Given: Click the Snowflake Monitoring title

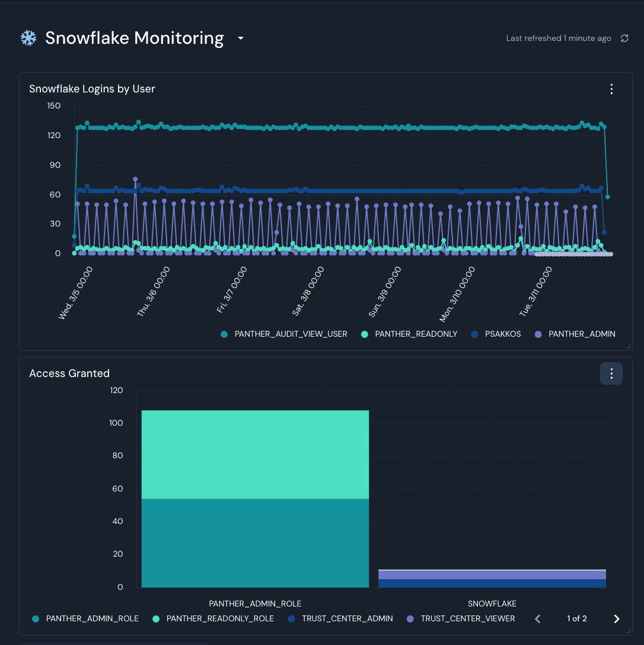Looking at the screenshot, I should pyautogui.click(x=135, y=38).
